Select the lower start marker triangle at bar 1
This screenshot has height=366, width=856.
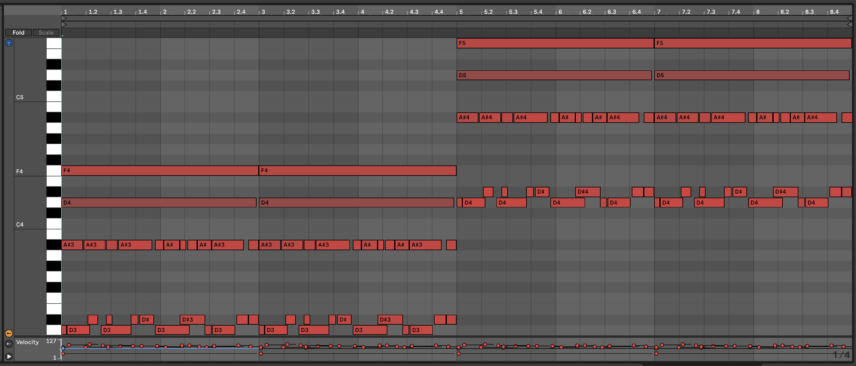(x=64, y=25)
